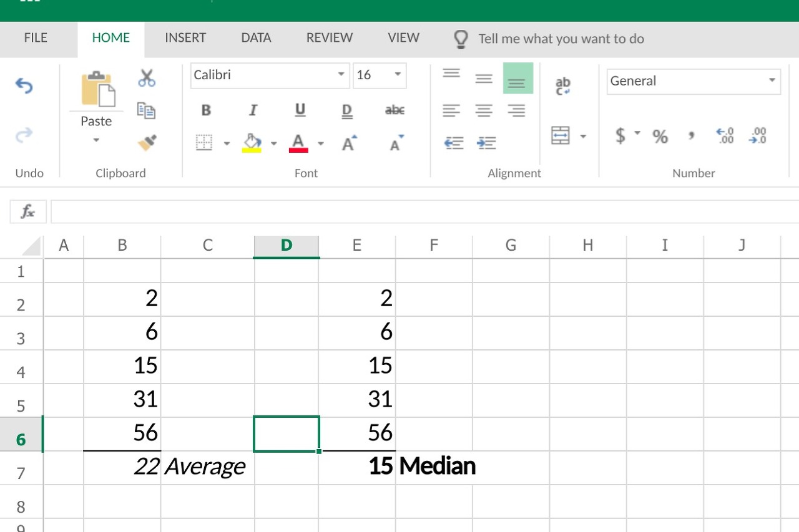The image size is (799, 532).
Task: Open the fill color dropdown arrow
Action: [273, 143]
